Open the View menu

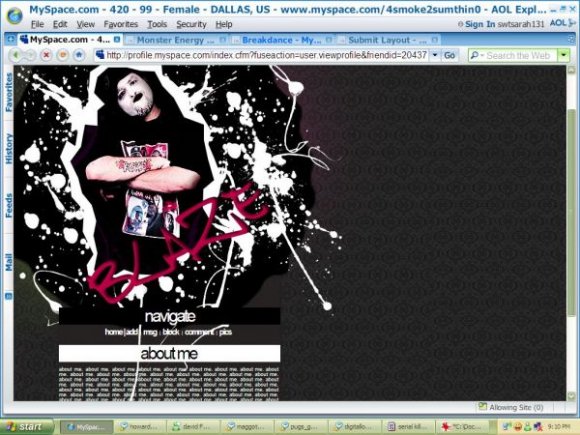[85, 24]
